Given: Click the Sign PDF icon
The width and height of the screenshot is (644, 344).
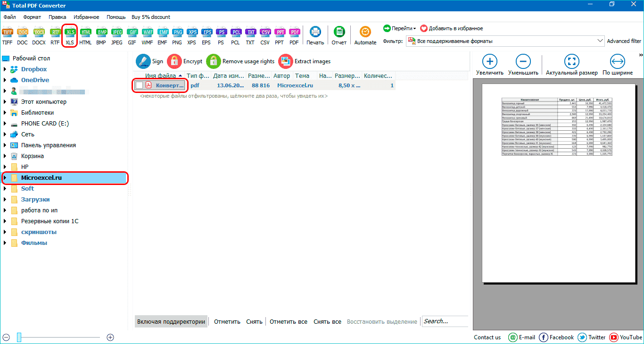Looking at the screenshot, I should (143, 61).
